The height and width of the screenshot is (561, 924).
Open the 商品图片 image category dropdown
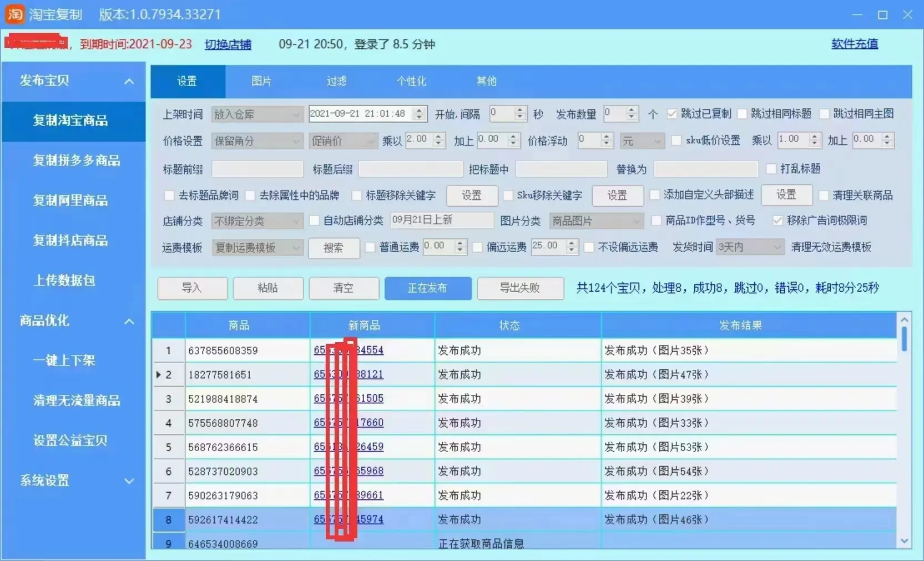(597, 221)
